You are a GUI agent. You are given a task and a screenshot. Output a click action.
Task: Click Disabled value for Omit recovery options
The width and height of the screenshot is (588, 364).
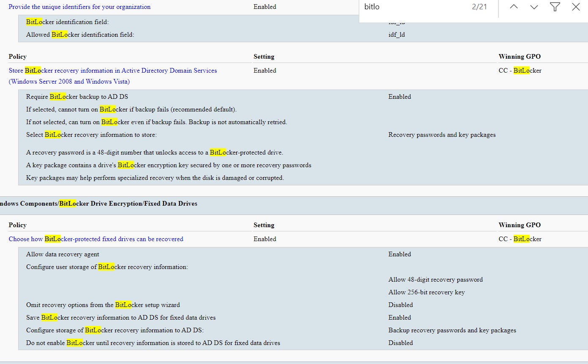coord(401,305)
